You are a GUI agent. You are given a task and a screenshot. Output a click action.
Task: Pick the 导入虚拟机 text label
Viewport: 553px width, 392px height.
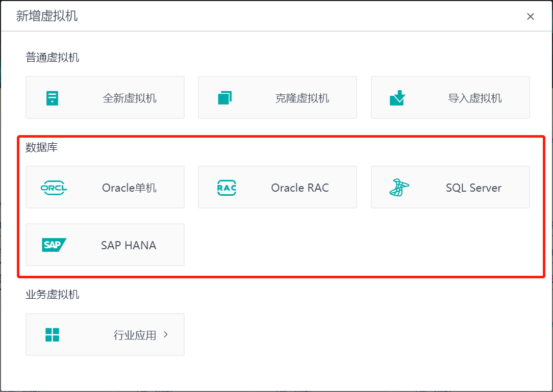pos(474,98)
